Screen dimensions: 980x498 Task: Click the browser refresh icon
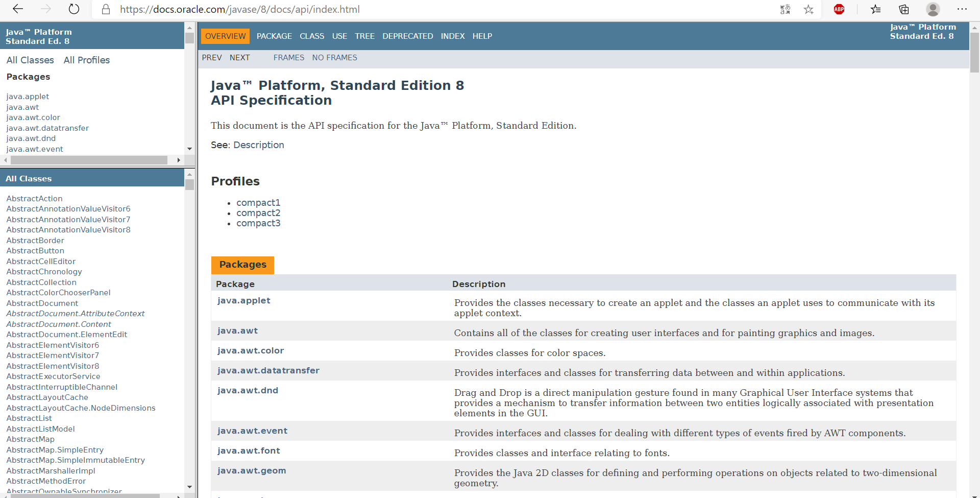(x=74, y=9)
